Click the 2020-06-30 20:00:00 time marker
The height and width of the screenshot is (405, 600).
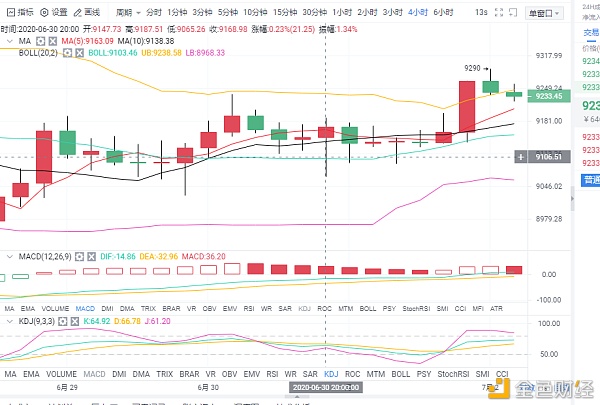click(326, 387)
